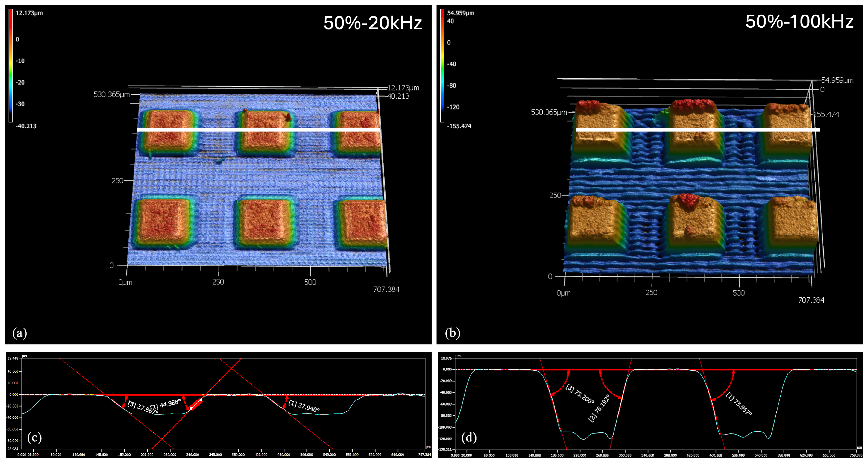Click the "0µm" origin label in panel (b)
The width and height of the screenshot is (868, 464).
(x=563, y=293)
